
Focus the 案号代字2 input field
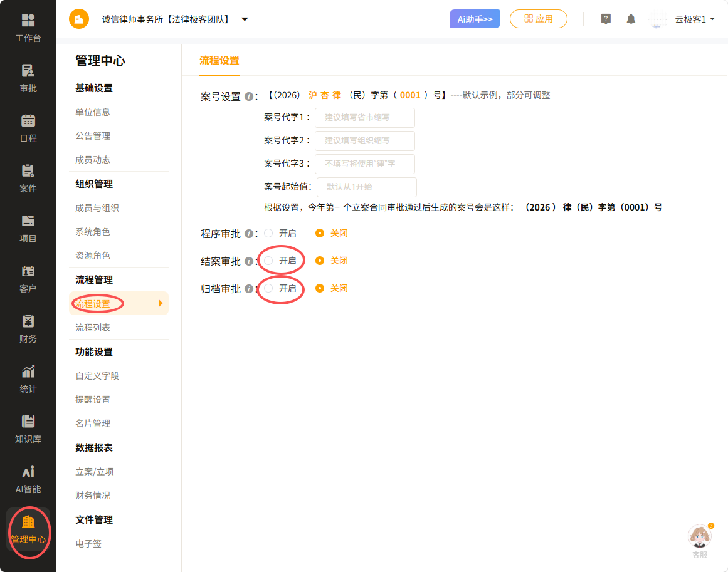(364, 140)
